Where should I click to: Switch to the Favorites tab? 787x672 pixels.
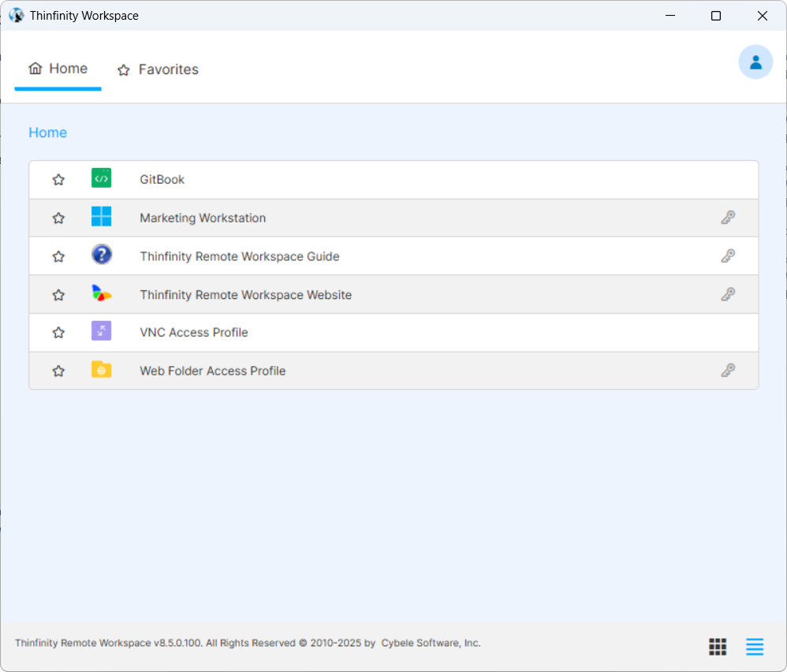[158, 69]
